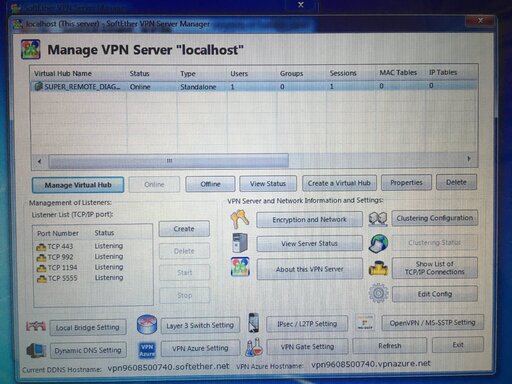Click the colorful icon beside About this VPN Server
The height and width of the screenshot is (384, 512).
tap(240, 267)
